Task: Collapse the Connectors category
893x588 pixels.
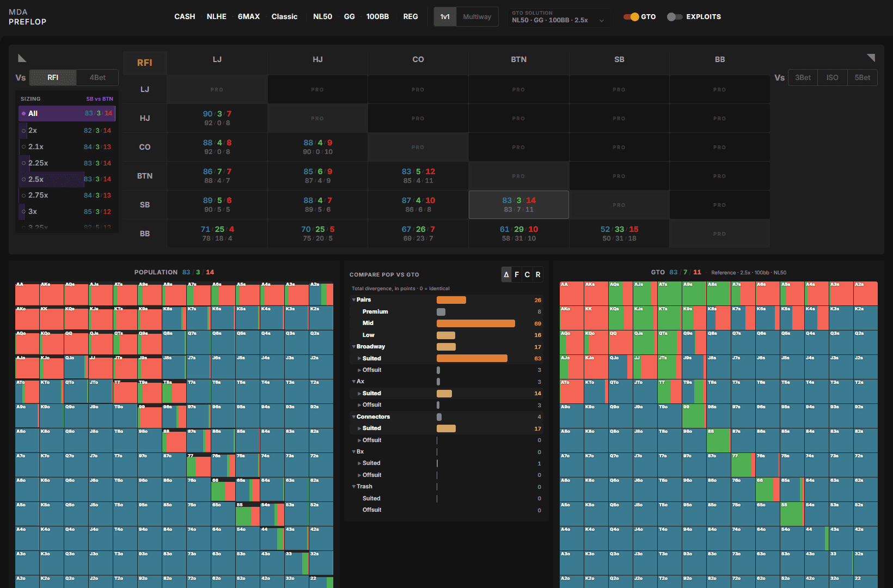Action: pos(353,417)
